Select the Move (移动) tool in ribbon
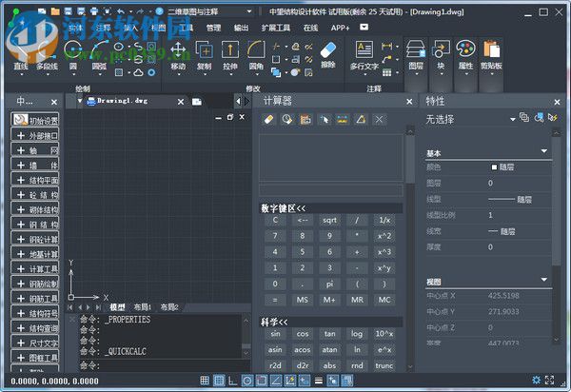 (178, 56)
